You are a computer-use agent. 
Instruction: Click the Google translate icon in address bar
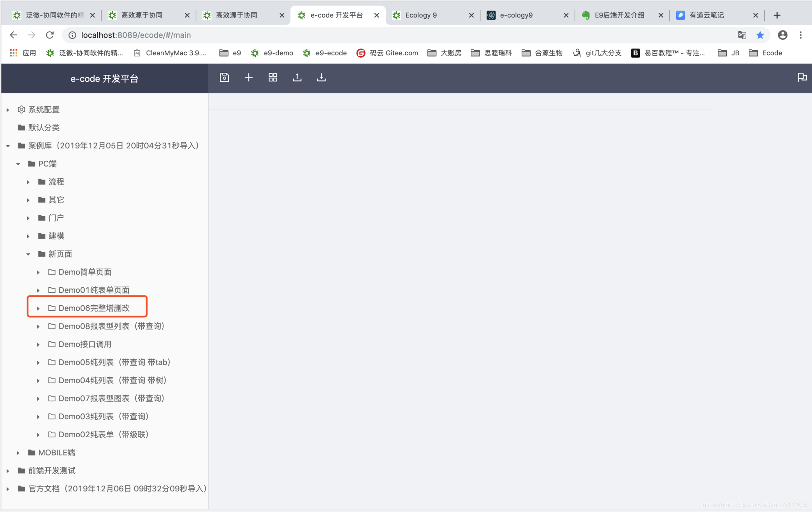point(742,35)
